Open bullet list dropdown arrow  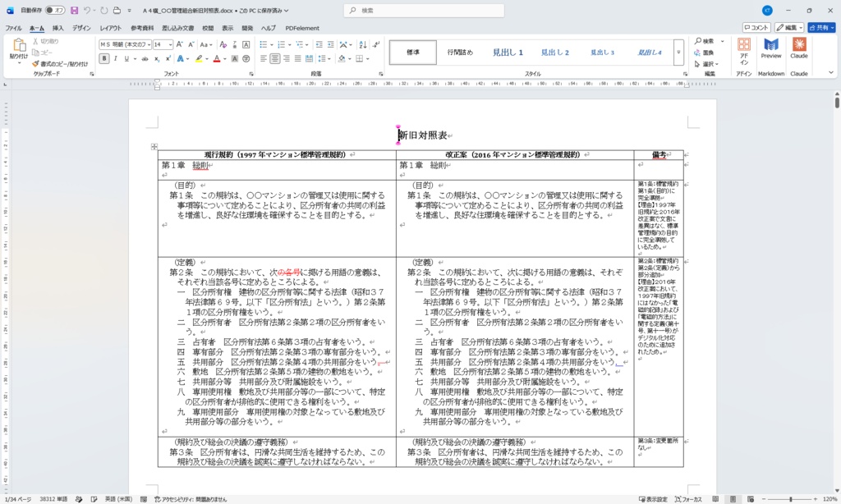pos(271,44)
